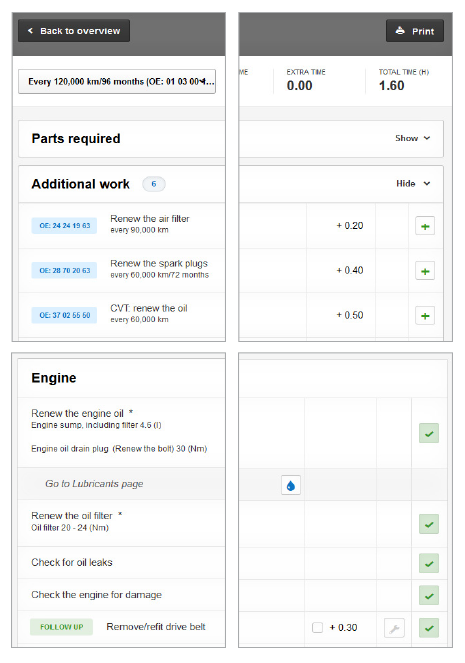This screenshot has height=663, width=465.
Task: Click the printer icon in Print button
Action: click(400, 31)
